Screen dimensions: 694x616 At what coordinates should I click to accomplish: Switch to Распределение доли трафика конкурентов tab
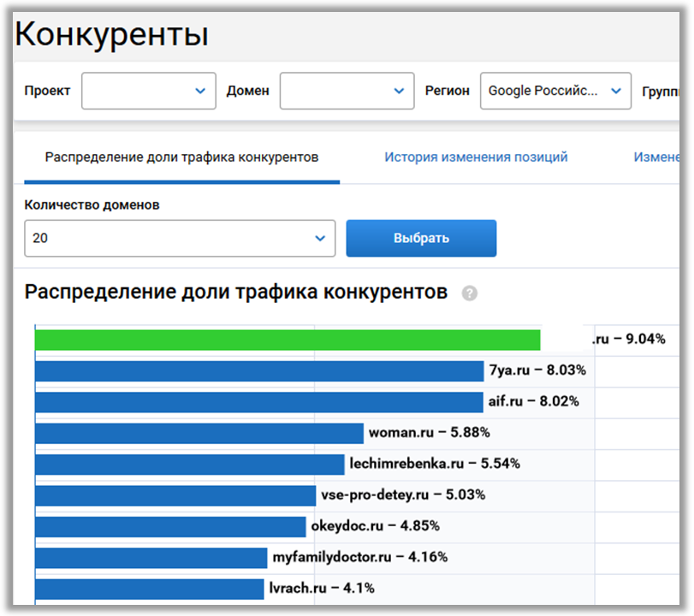coord(182,157)
